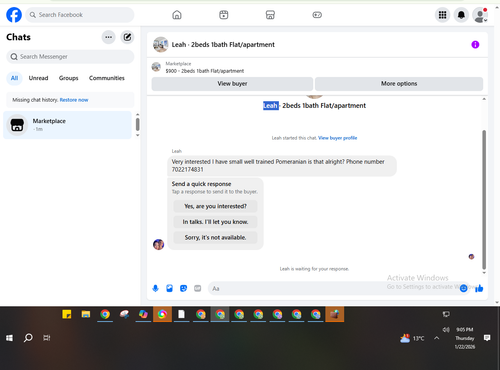500x370 pixels.
Task: Switch to the Communities filter
Action: (107, 78)
